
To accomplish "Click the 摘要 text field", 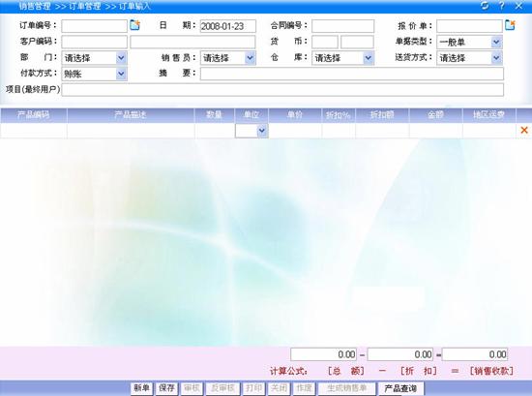I will (352, 74).
